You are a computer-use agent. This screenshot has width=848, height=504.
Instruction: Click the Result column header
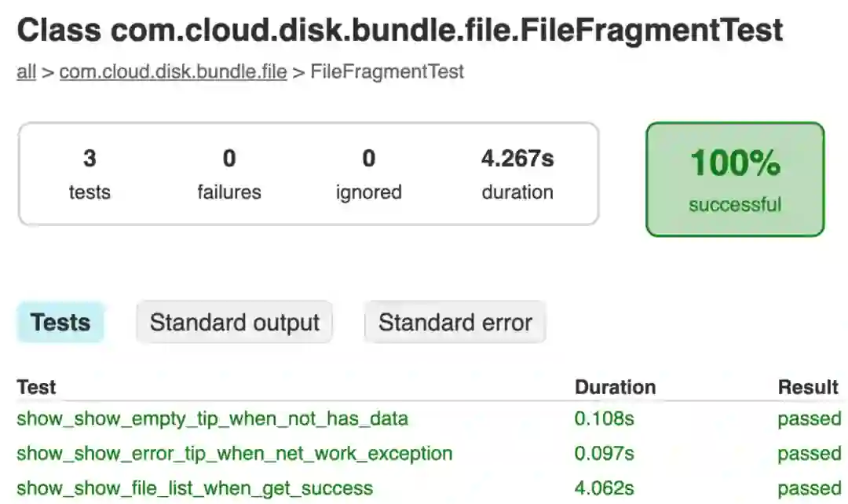click(808, 387)
